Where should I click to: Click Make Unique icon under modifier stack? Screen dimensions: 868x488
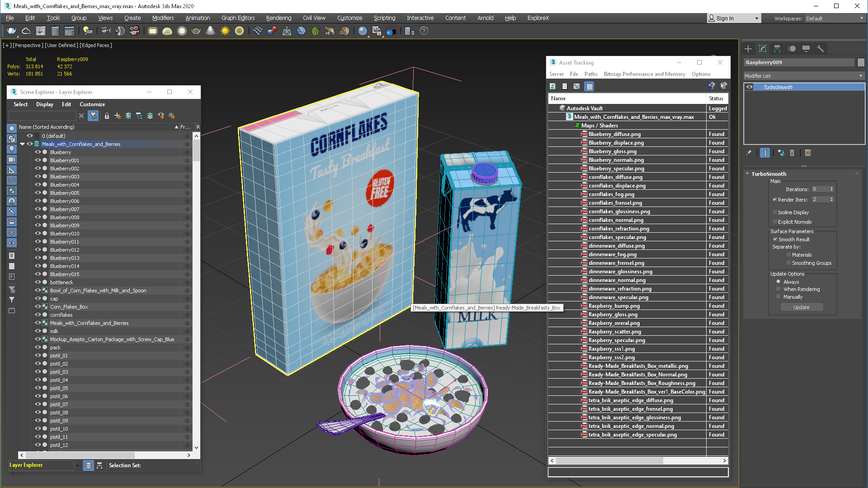pyautogui.click(x=781, y=153)
